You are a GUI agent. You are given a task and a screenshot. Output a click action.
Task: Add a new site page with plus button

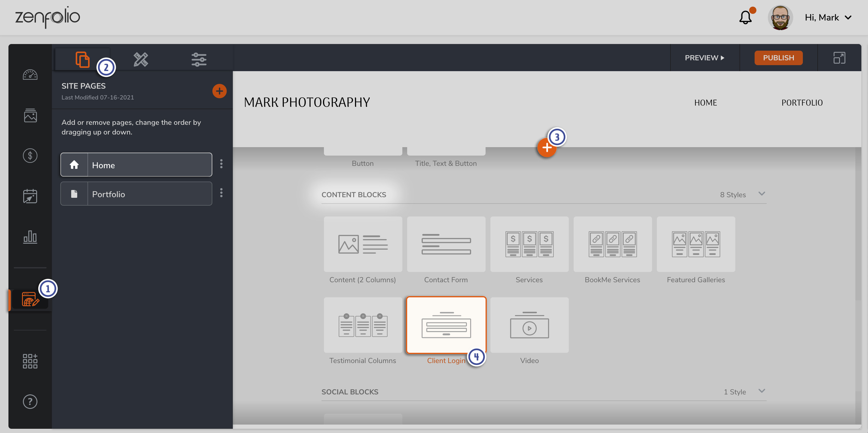coord(219,91)
